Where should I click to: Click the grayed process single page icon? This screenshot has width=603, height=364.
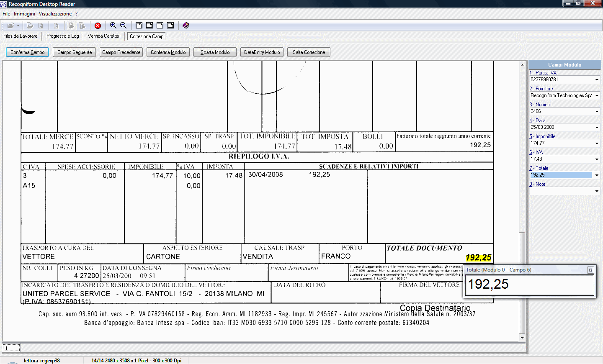pos(71,26)
